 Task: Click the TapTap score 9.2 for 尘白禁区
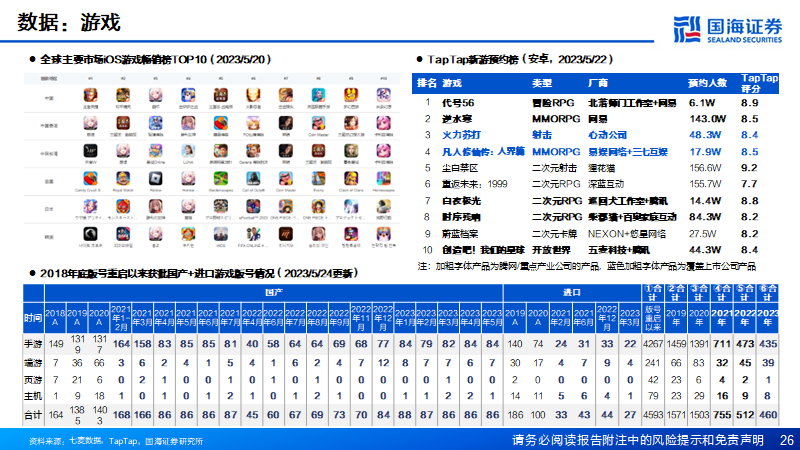tap(749, 168)
